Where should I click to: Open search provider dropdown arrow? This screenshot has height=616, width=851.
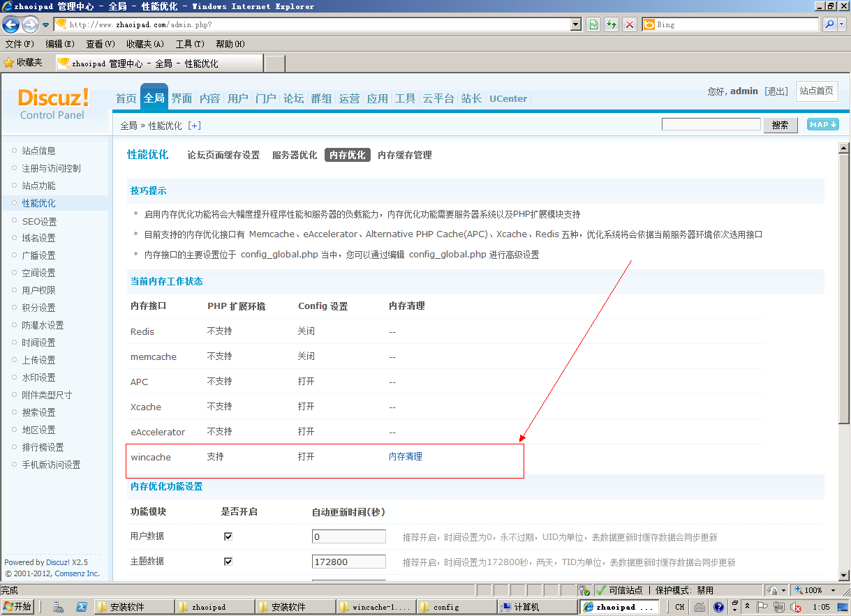(842, 24)
